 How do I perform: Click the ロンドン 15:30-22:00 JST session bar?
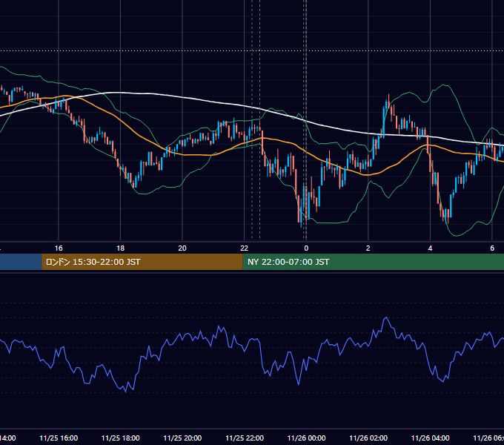pos(142,262)
